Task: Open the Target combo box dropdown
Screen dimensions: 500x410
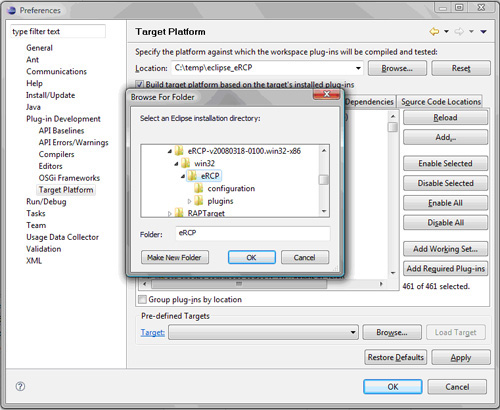Action: 353,332
